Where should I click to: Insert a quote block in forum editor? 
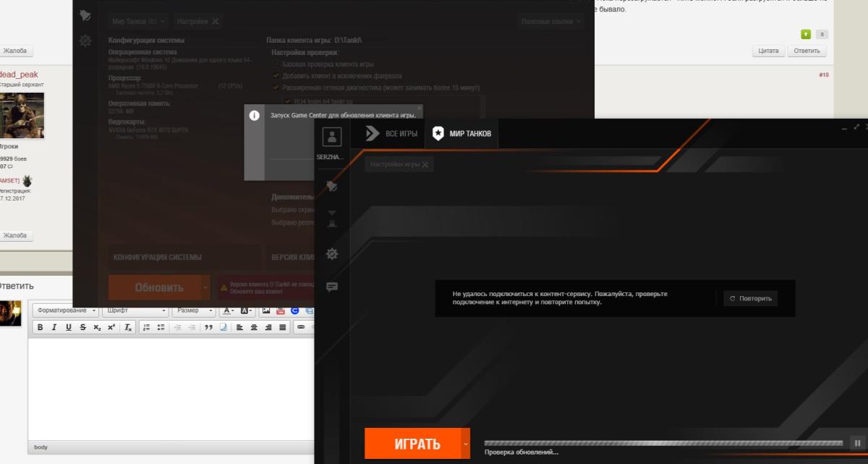pyautogui.click(x=208, y=327)
